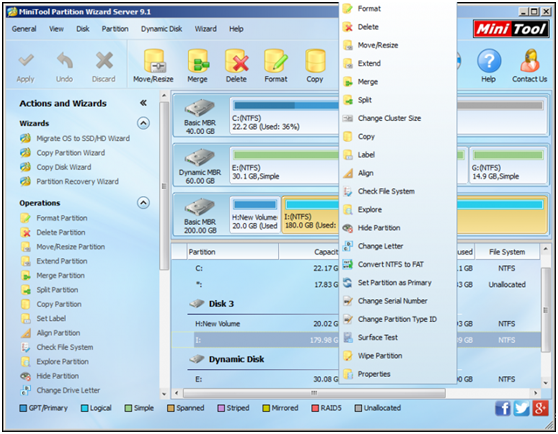The image size is (558, 434).
Task: Click the left panel vertical scrollbar
Action: pyautogui.click(x=164, y=186)
